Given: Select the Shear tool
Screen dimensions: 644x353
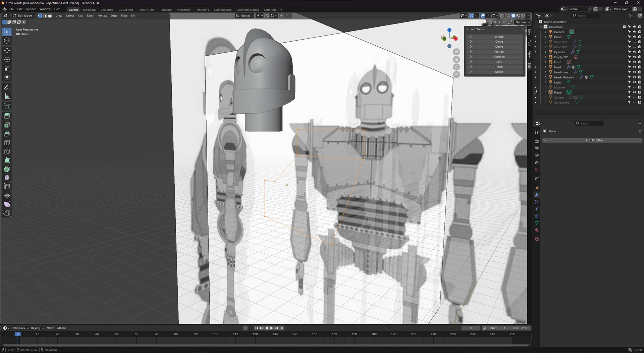Looking at the screenshot, I should (7, 204).
